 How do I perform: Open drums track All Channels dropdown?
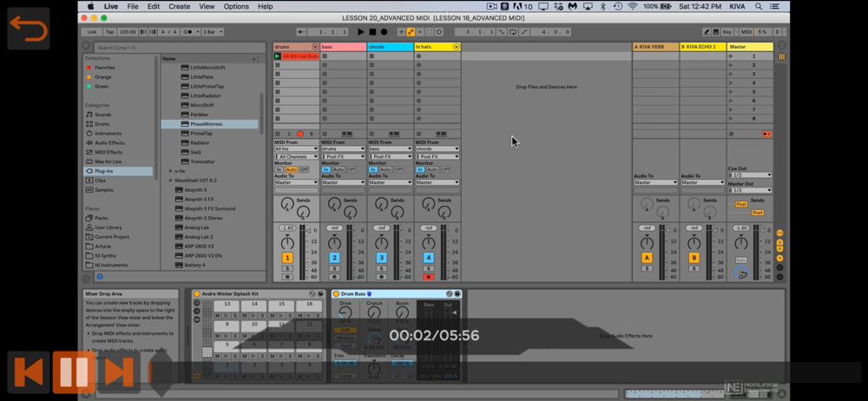[296, 157]
